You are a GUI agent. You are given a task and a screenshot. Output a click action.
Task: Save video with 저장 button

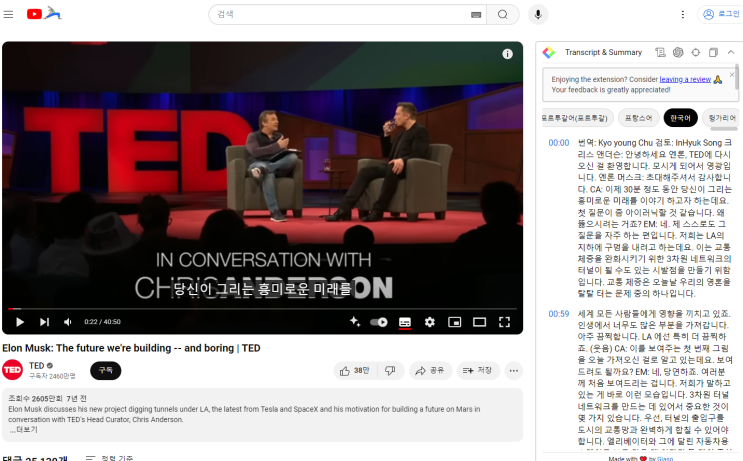point(479,371)
